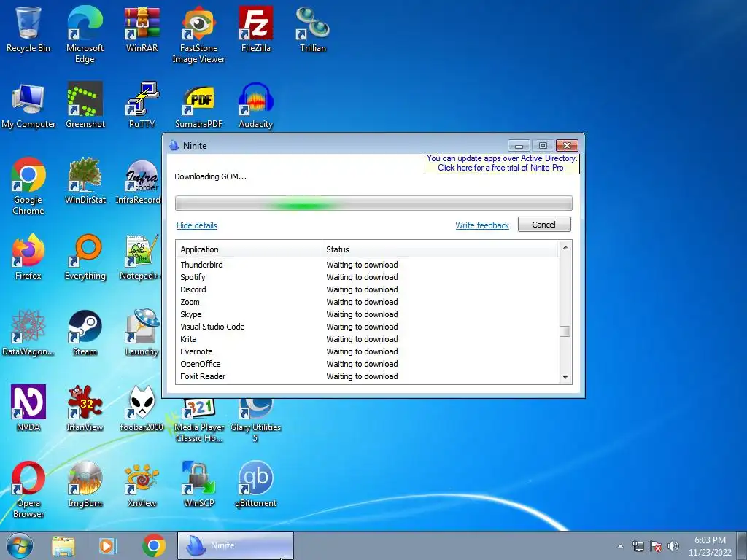Select the Zoom row in the list
The image size is (747, 560).
[x=368, y=301]
